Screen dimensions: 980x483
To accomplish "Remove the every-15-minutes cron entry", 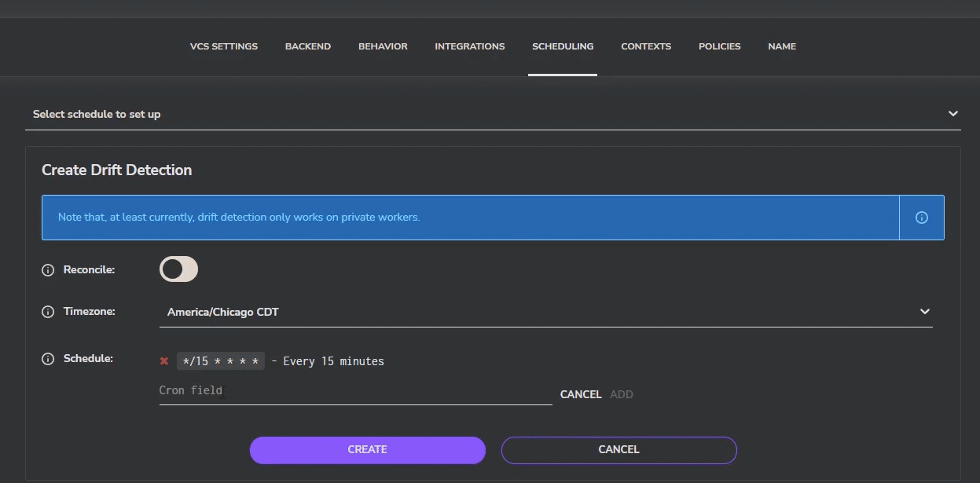I will 164,360.
